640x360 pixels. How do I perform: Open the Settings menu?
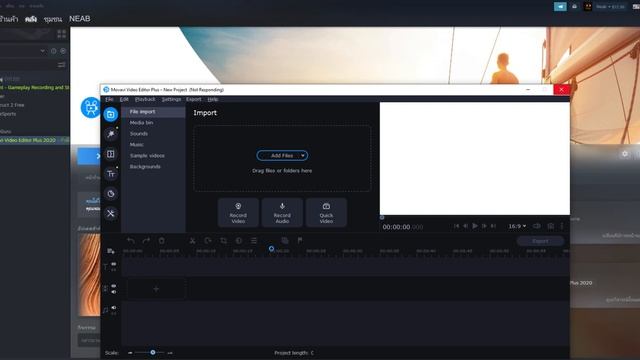click(x=171, y=99)
